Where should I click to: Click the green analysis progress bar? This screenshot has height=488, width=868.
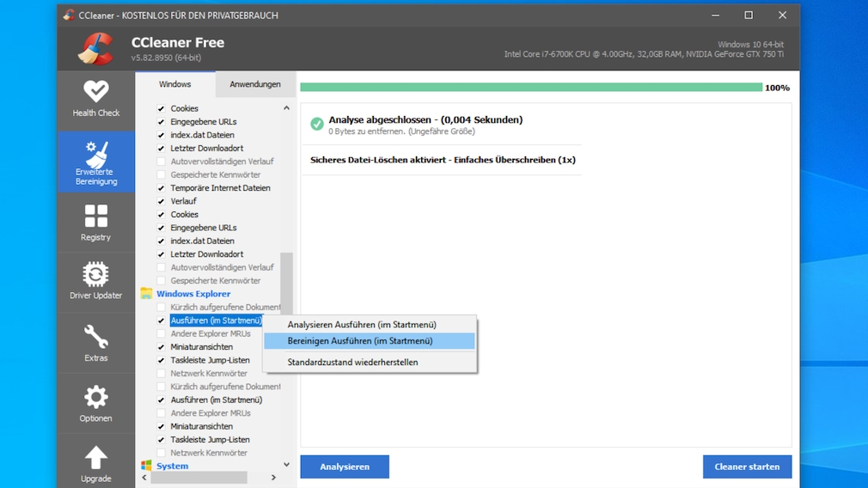(531, 88)
